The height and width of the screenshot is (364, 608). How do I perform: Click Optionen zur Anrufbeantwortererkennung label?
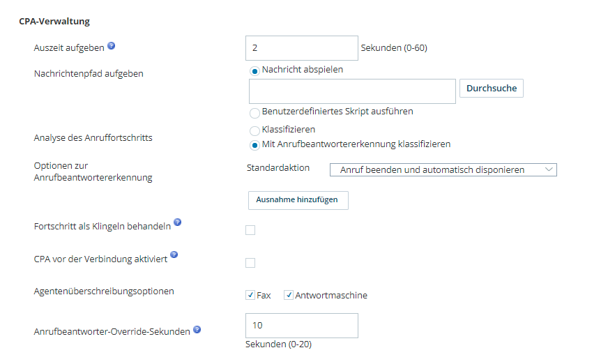coord(93,172)
